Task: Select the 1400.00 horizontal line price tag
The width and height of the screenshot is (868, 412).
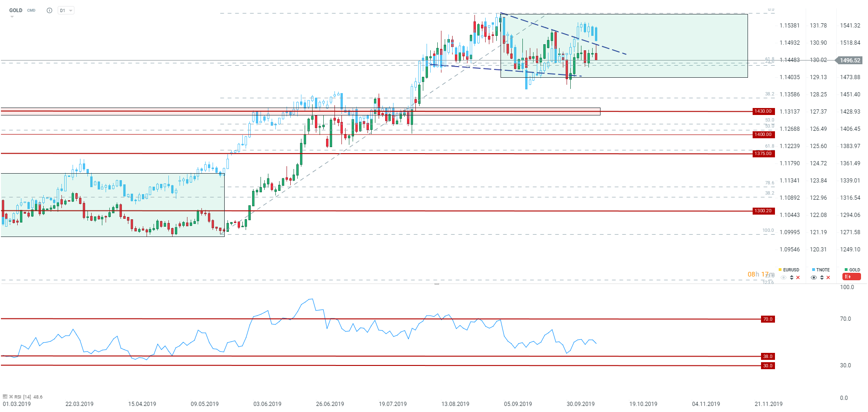Action: [x=763, y=135]
